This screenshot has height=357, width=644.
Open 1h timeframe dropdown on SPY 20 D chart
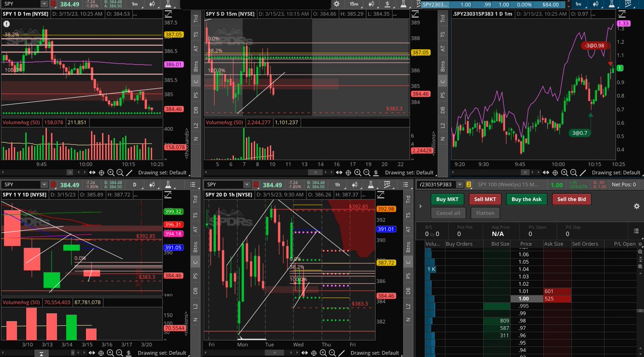pyautogui.click(x=337, y=185)
